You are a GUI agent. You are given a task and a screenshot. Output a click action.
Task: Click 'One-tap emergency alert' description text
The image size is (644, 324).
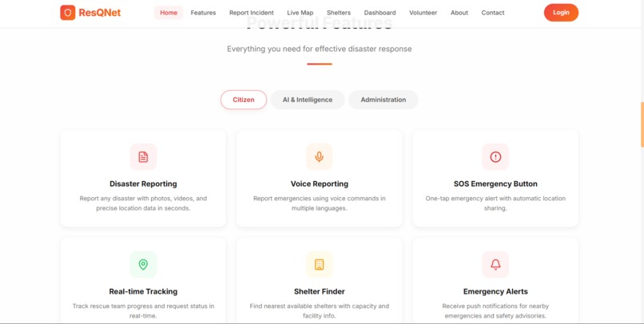[495, 203]
